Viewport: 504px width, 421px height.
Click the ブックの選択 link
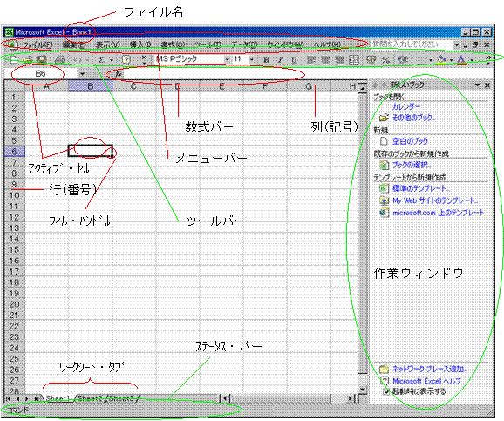pyautogui.click(x=412, y=165)
